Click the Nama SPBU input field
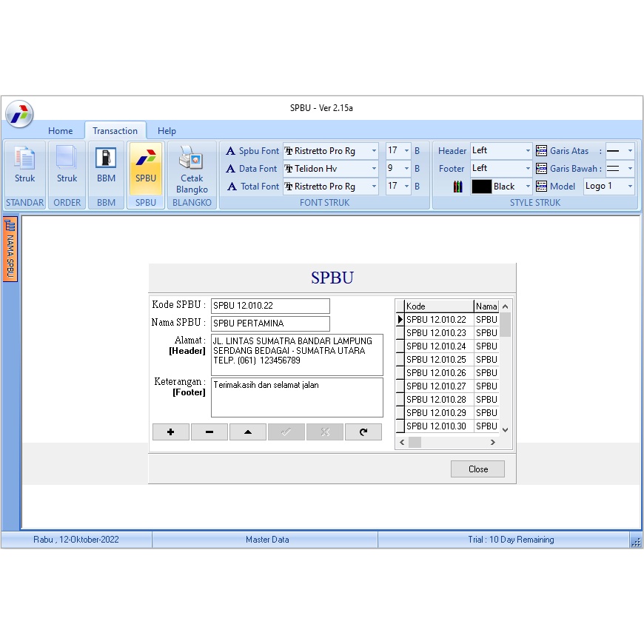The image size is (644, 644). coord(270,323)
